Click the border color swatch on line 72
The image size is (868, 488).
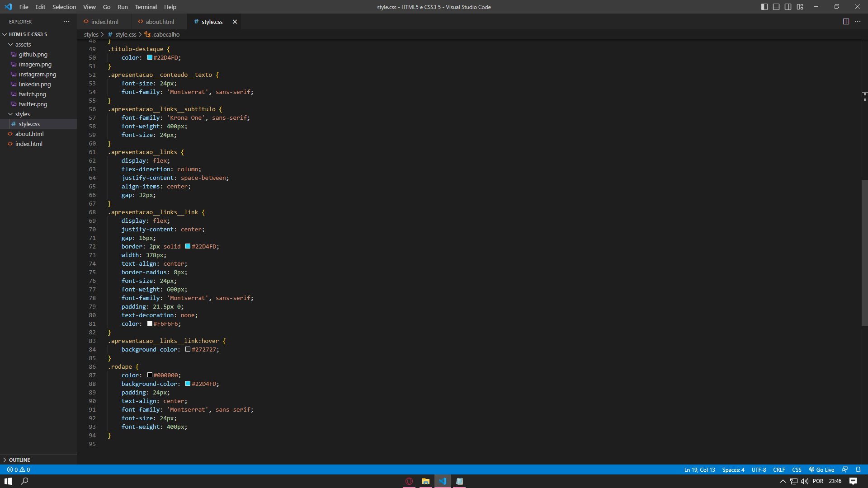click(x=188, y=246)
